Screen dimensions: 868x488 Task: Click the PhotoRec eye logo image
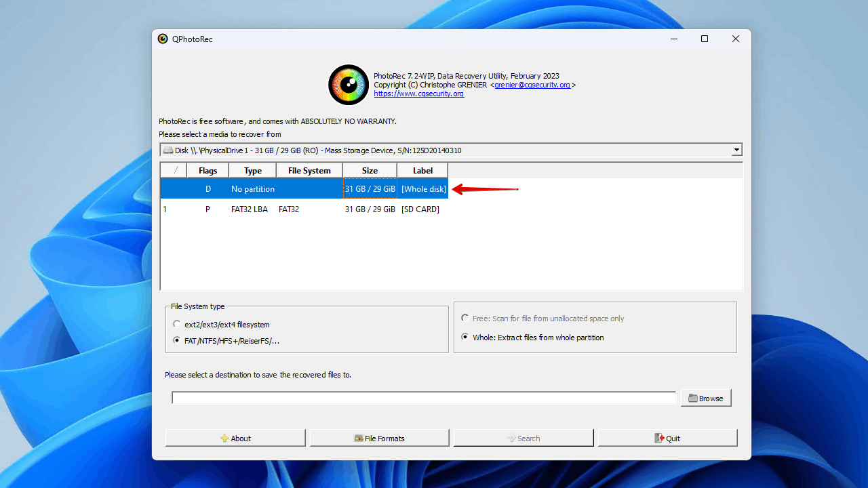click(x=349, y=85)
